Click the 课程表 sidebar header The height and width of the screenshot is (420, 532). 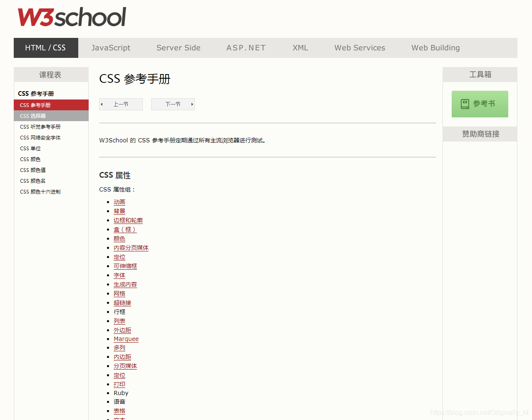pos(51,75)
